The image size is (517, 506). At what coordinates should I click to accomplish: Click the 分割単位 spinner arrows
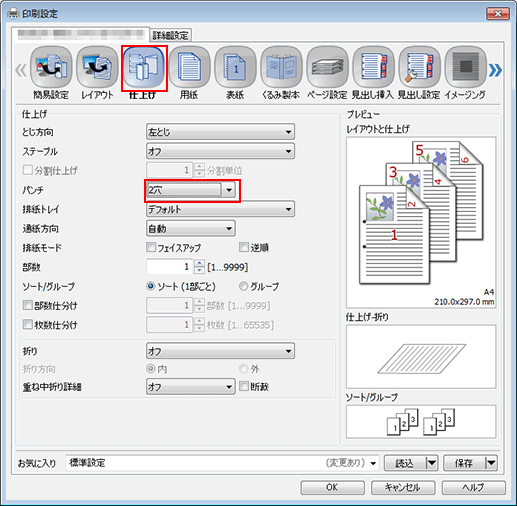coord(199,170)
